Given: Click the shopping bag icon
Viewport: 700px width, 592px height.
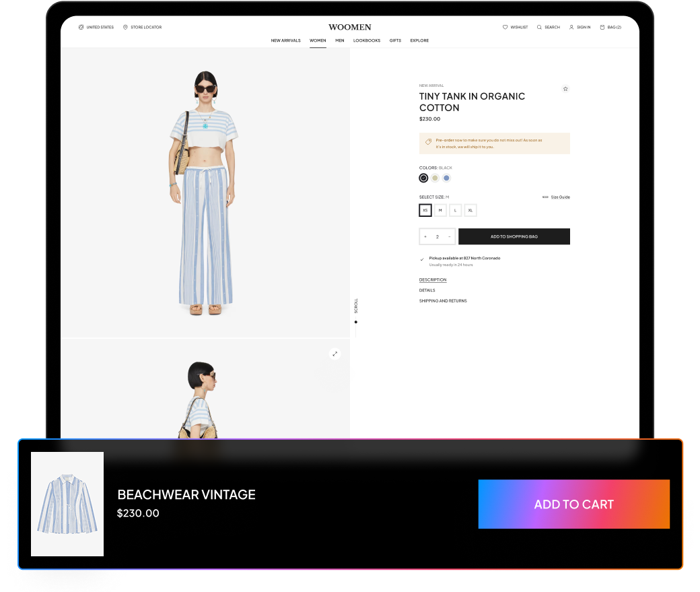Looking at the screenshot, I should 602,27.
